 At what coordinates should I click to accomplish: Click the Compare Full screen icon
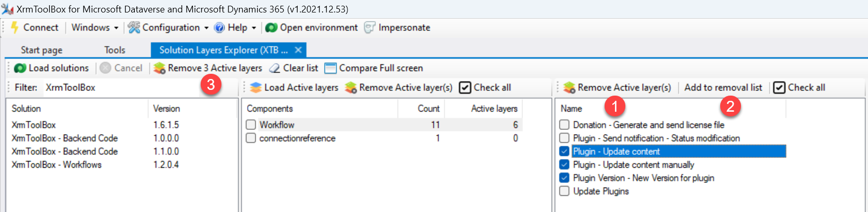coord(330,68)
